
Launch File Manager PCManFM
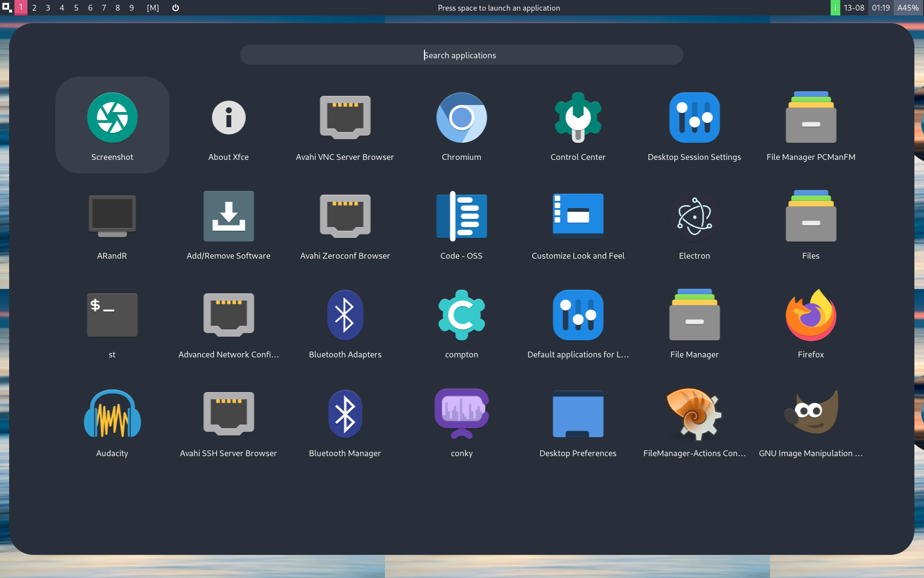click(x=811, y=125)
